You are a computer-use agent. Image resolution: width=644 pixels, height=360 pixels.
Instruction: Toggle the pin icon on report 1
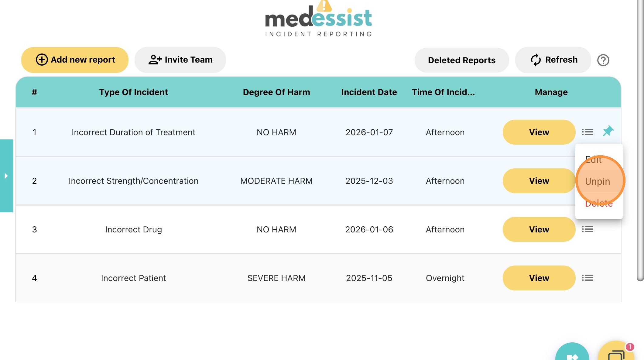(x=608, y=131)
